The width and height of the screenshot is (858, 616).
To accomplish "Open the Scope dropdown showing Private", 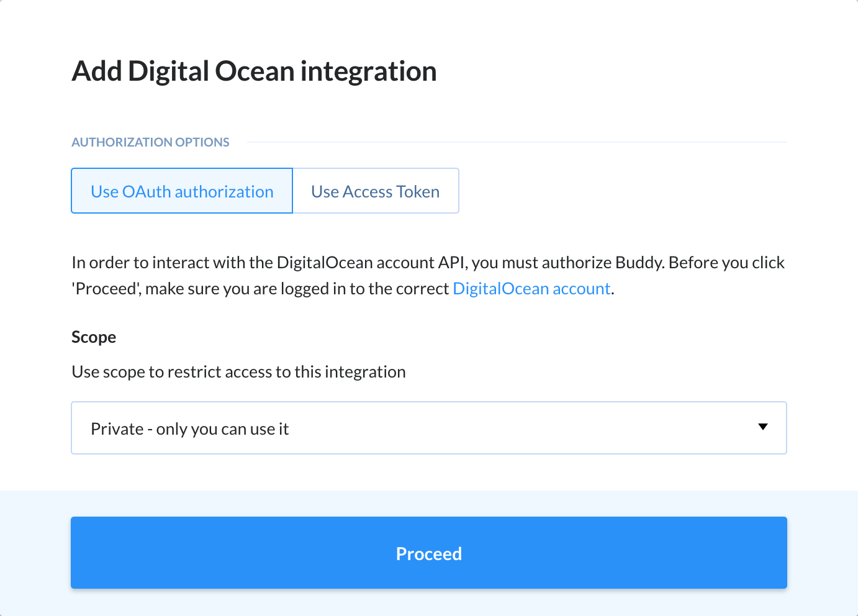I will pyautogui.click(x=429, y=428).
